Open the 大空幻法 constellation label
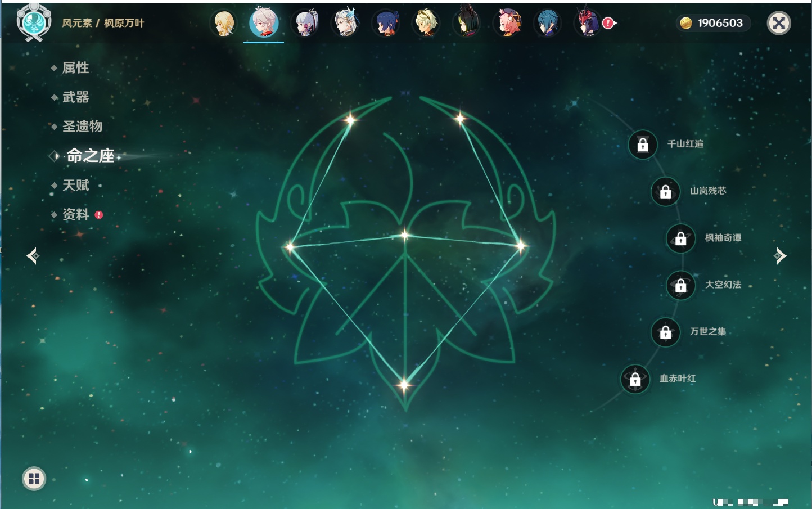812x509 pixels. click(x=723, y=285)
